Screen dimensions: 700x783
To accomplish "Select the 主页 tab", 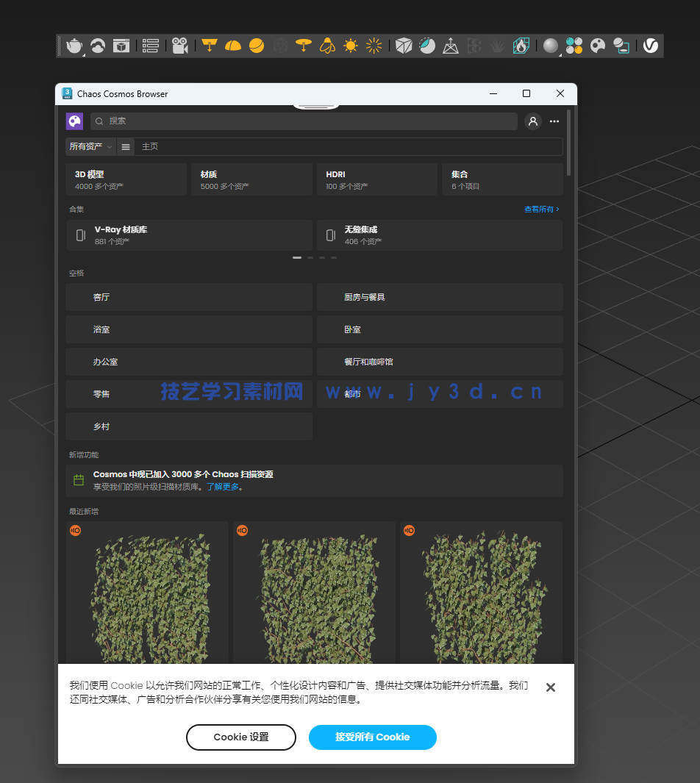I will pyautogui.click(x=150, y=146).
